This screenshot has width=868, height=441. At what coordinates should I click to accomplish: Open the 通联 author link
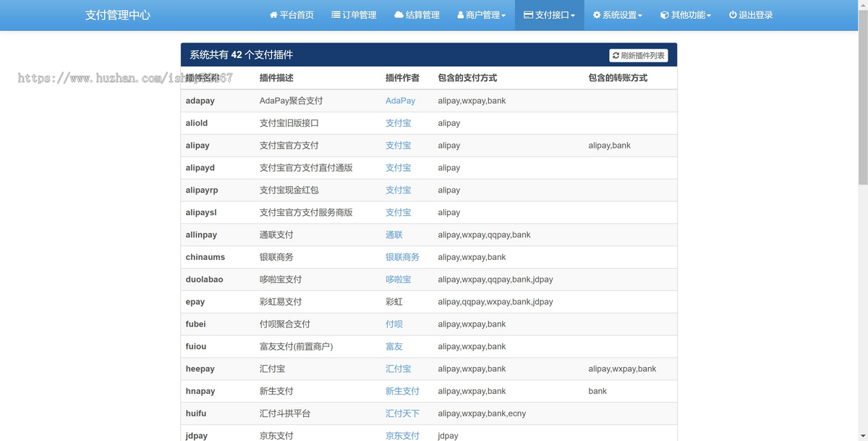pos(394,235)
